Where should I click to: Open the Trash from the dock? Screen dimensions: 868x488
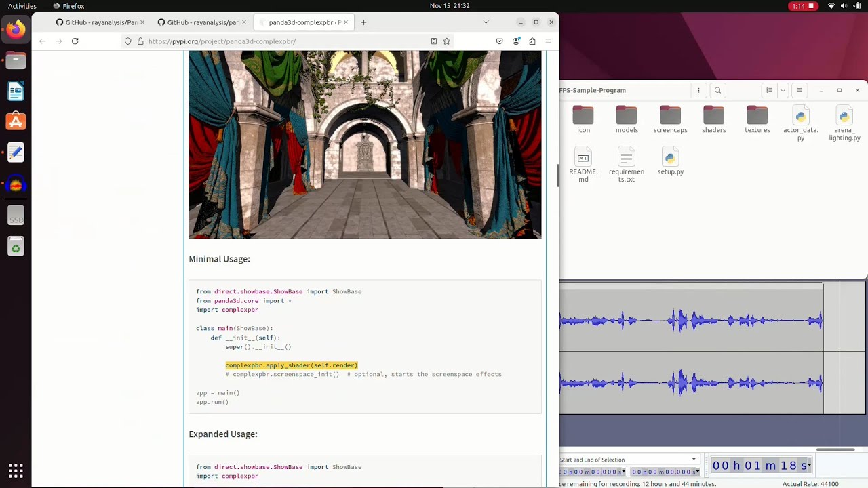pos(16,247)
